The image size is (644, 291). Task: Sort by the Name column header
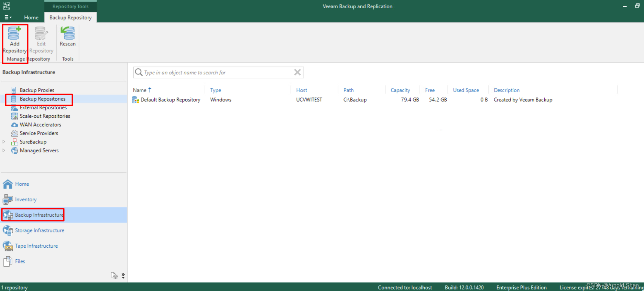pos(140,90)
